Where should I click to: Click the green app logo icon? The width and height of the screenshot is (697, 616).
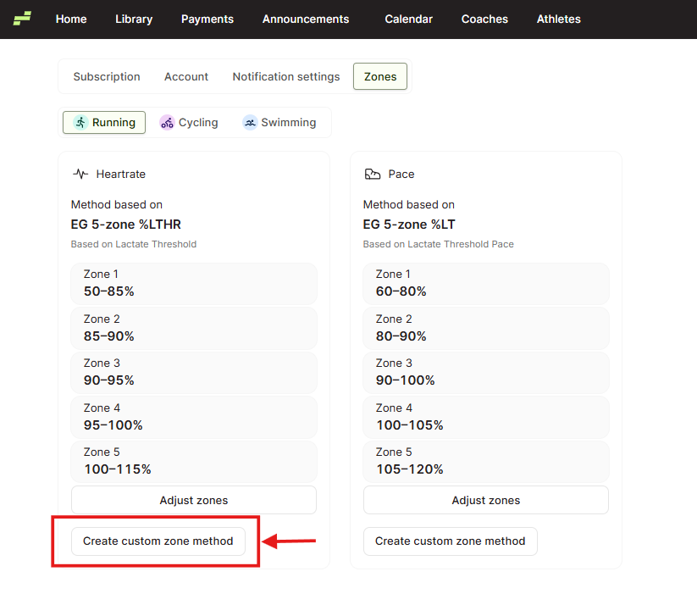[22, 19]
